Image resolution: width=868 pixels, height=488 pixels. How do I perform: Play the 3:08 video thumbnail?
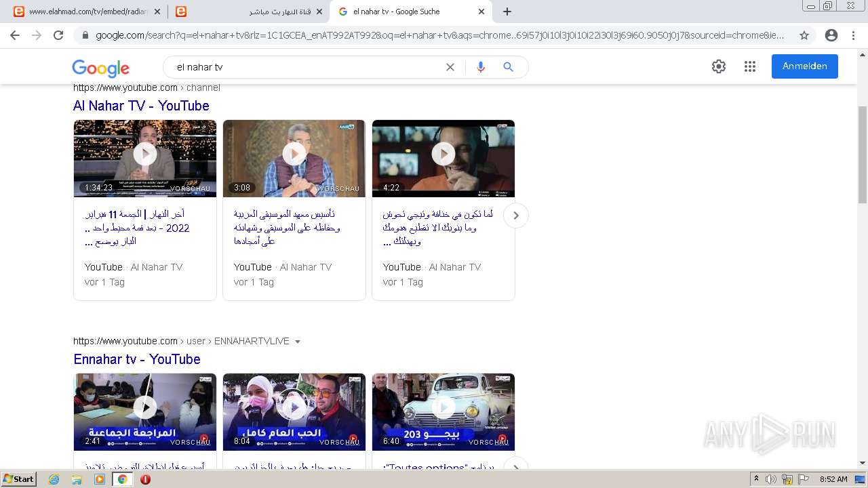(294, 159)
